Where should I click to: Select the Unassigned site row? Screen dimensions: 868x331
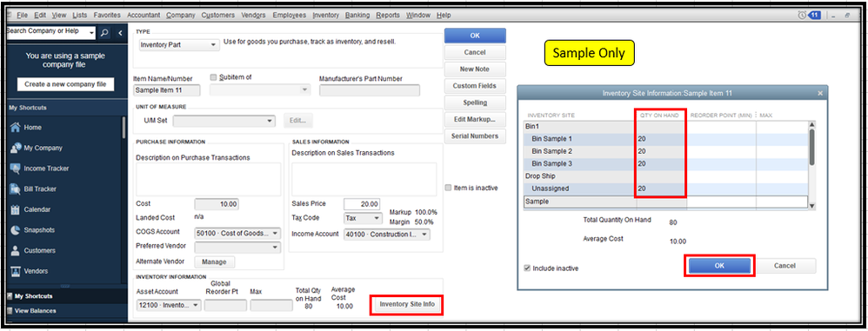(x=666, y=189)
